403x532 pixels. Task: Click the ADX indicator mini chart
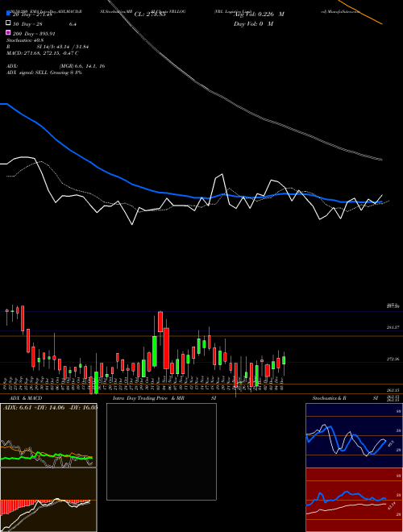tap(48, 435)
